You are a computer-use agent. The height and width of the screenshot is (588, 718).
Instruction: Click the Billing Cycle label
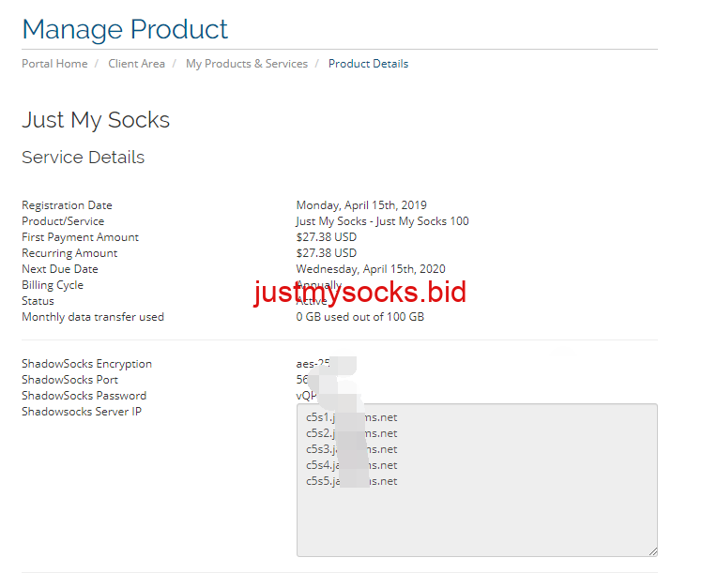[x=53, y=285]
